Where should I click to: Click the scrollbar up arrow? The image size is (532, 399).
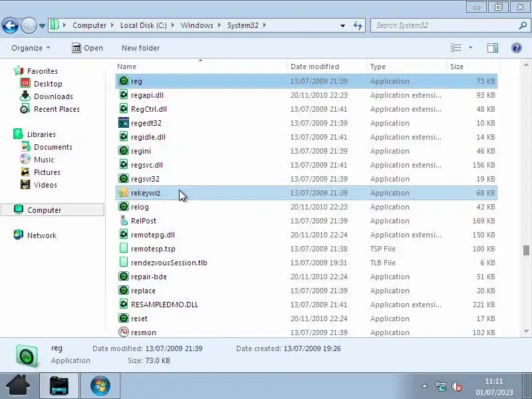(x=526, y=64)
